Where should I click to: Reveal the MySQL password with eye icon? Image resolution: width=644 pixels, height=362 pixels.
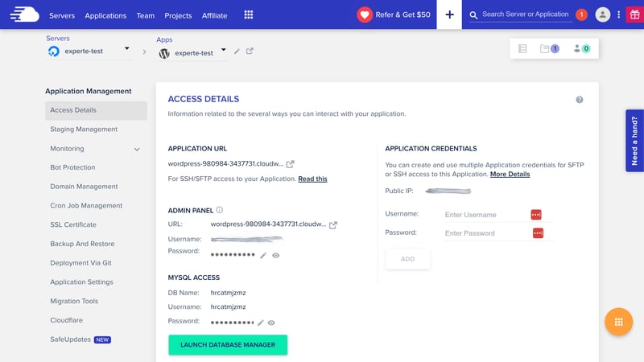click(x=271, y=323)
